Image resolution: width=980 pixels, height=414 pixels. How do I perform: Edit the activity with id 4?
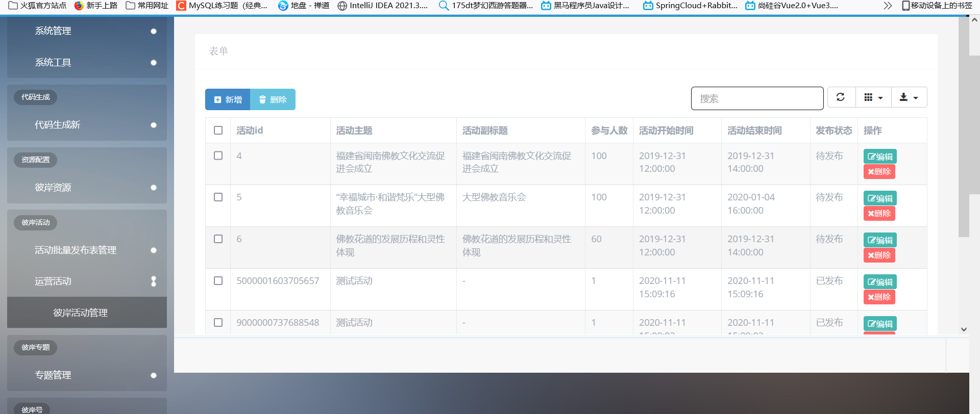(x=880, y=157)
